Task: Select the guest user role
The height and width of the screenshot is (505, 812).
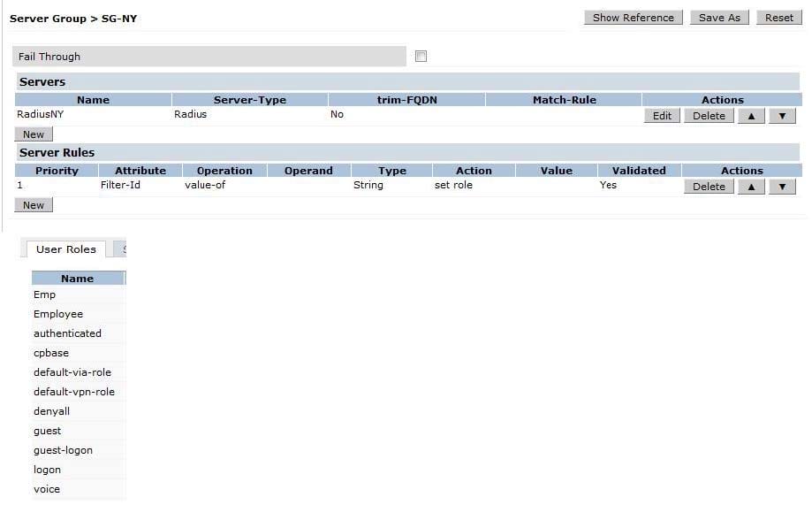Action: pyautogui.click(x=47, y=431)
